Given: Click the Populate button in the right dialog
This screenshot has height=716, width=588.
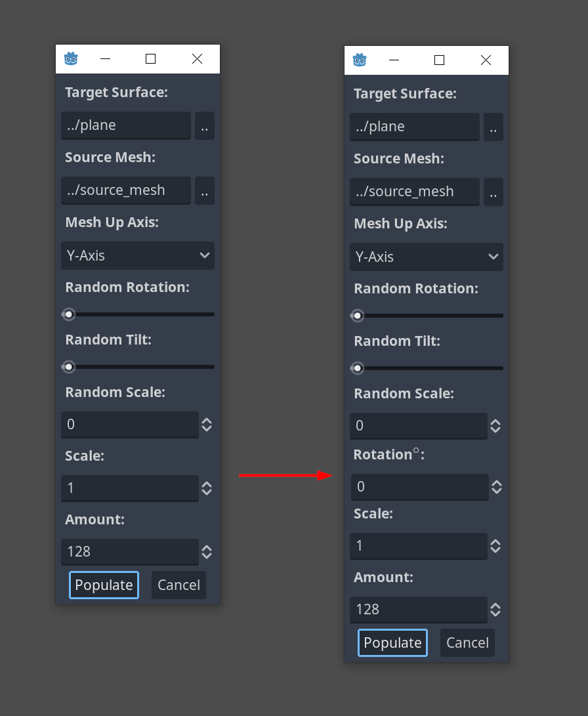Looking at the screenshot, I should click(x=392, y=642).
